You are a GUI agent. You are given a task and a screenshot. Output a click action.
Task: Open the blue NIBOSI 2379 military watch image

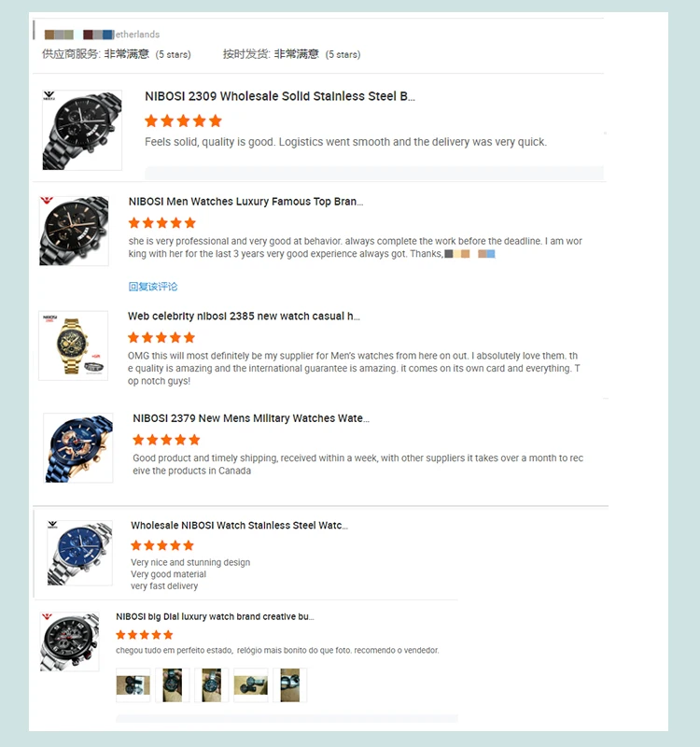[x=78, y=448]
